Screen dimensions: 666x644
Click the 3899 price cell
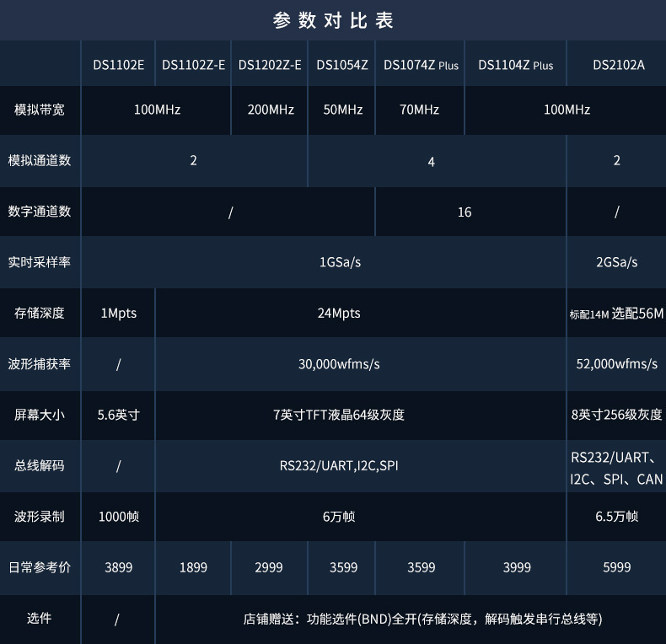(119, 567)
